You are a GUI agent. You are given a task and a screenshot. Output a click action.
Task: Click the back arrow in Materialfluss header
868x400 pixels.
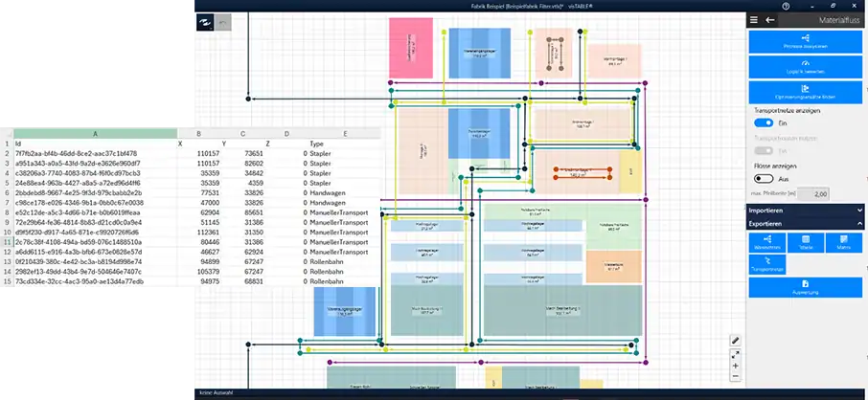(769, 20)
